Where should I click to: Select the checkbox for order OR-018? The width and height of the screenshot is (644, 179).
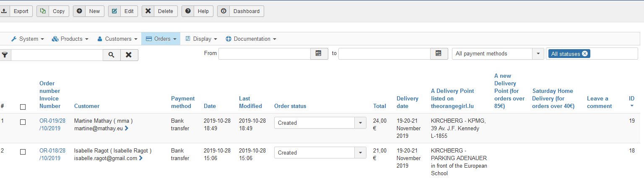tap(23, 152)
